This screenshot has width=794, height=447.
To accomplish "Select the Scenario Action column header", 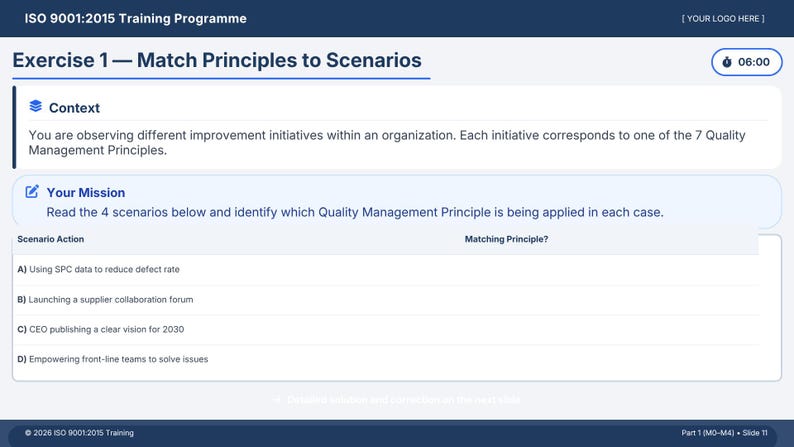I will [x=51, y=239].
